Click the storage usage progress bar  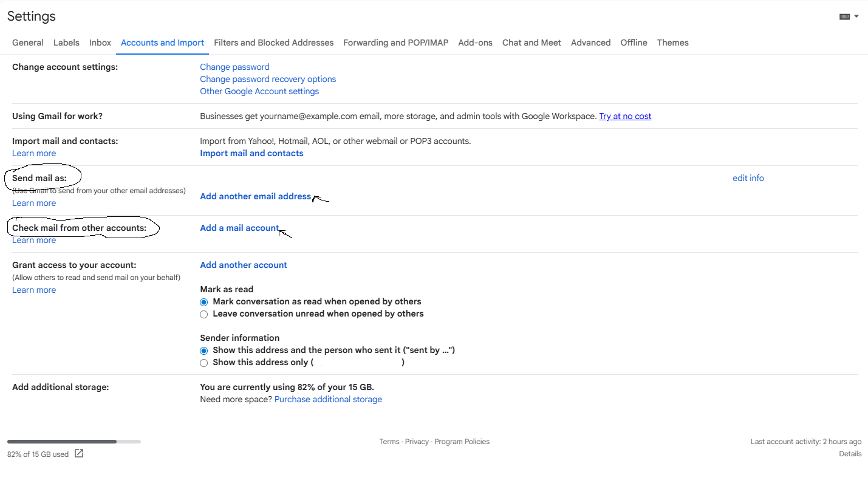tap(73, 442)
